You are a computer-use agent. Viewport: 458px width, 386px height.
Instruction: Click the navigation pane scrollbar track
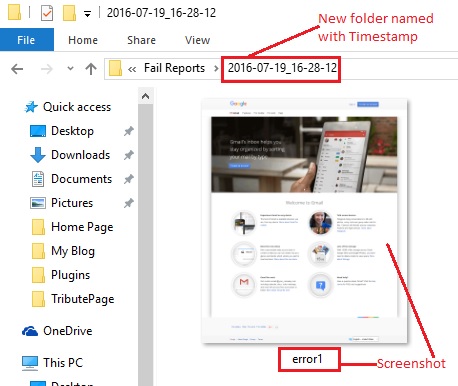(x=145, y=245)
